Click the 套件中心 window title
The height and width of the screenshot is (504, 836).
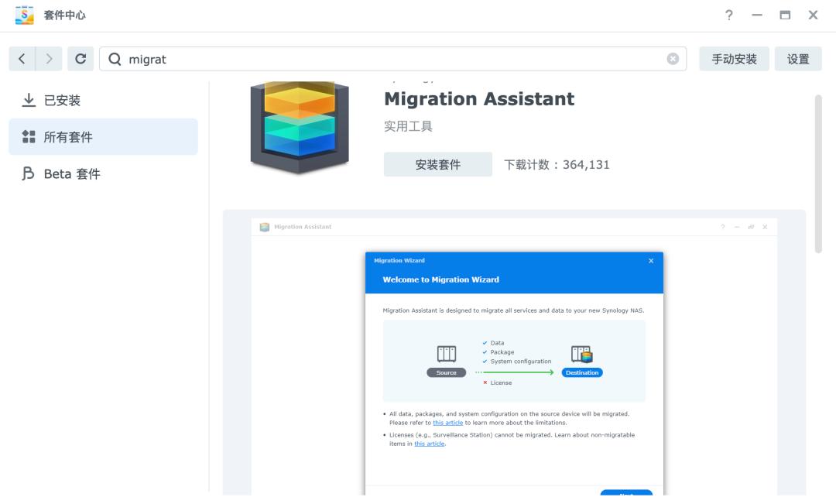pos(64,15)
